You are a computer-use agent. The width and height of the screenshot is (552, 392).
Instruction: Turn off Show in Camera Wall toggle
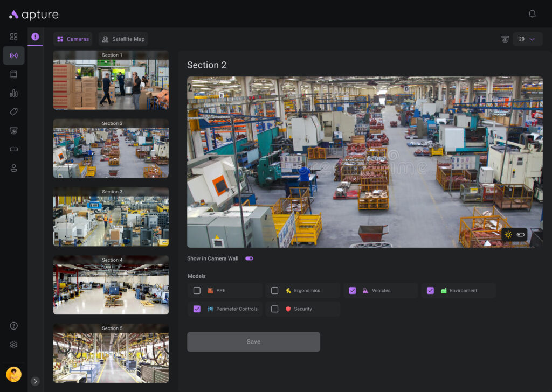click(249, 258)
